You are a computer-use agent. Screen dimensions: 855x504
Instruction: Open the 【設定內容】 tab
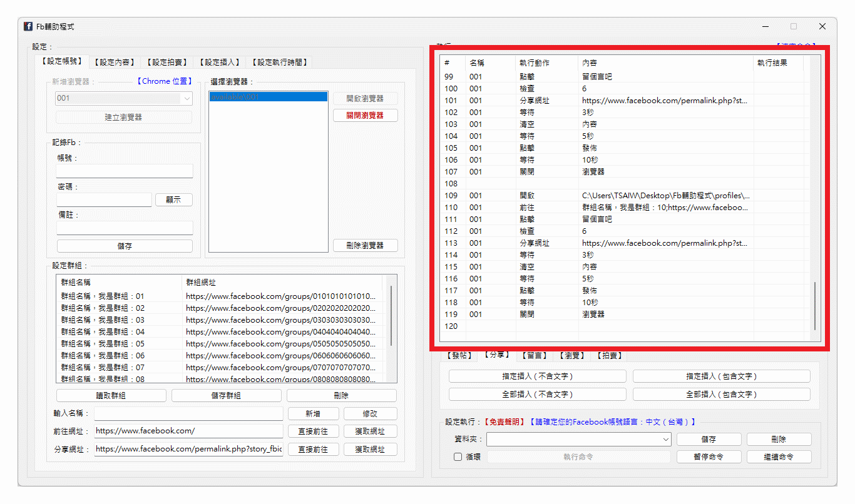[x=115, y=62]
